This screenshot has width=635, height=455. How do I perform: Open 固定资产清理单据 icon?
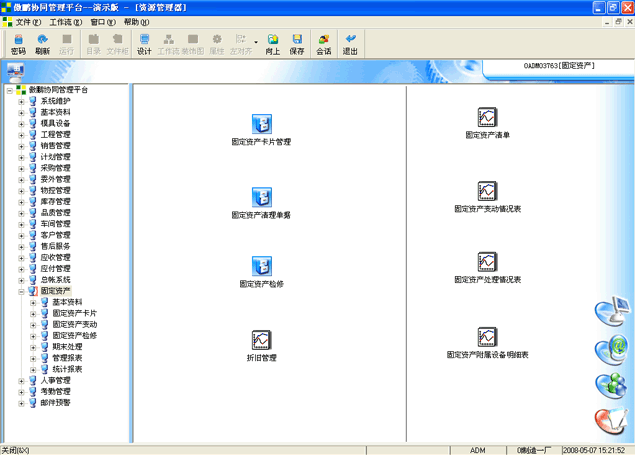[x=261, y=197]
